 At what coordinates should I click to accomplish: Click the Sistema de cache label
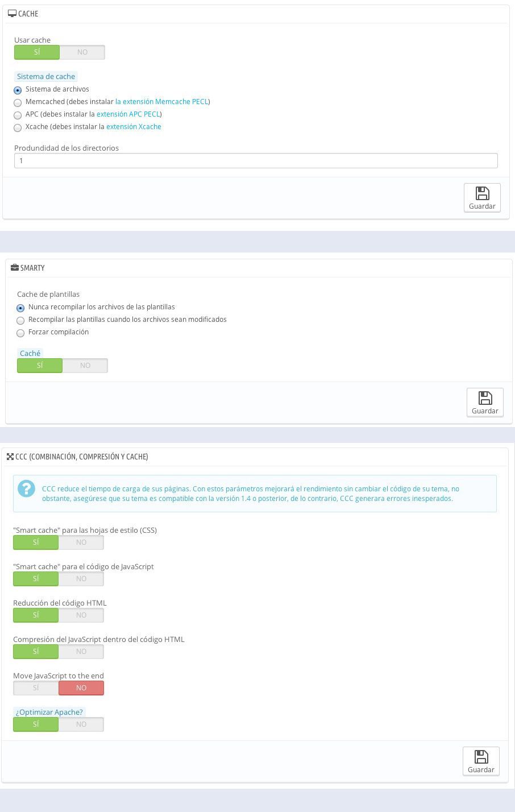click(x=46, y=77)
